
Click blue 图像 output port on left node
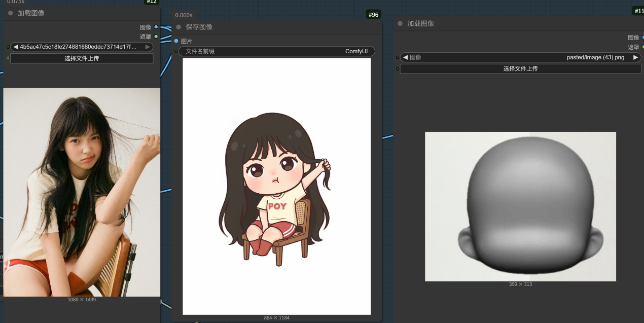pos(156,27)
